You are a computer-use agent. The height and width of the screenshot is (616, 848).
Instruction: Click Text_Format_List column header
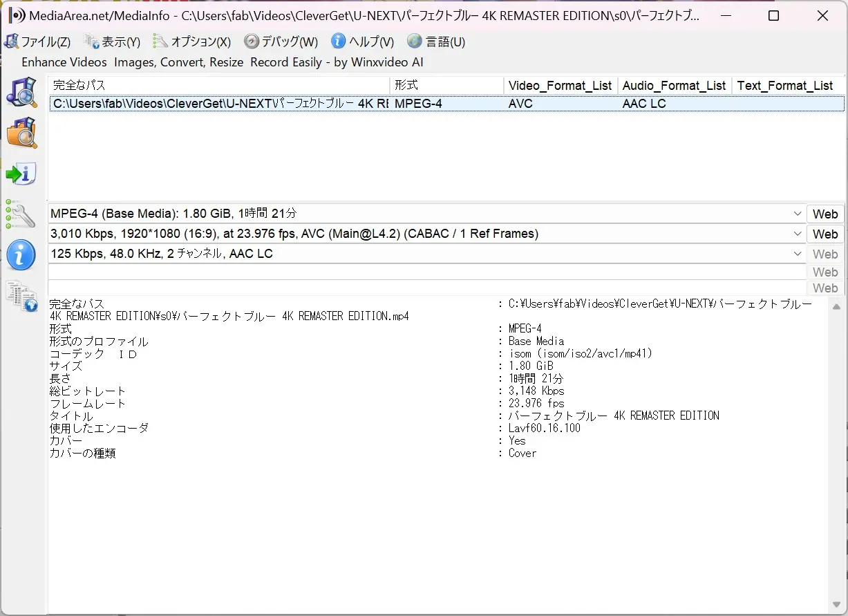(789, 85)
